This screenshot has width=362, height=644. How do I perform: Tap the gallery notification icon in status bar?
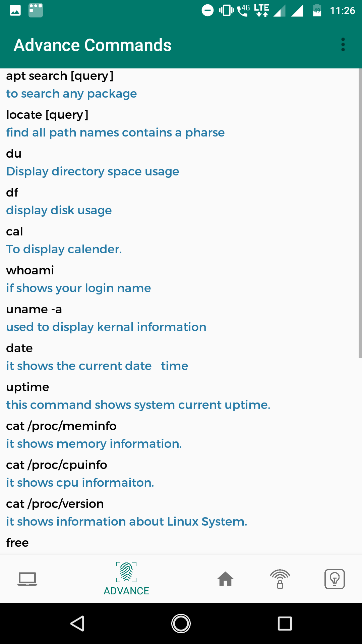(15, 10)
